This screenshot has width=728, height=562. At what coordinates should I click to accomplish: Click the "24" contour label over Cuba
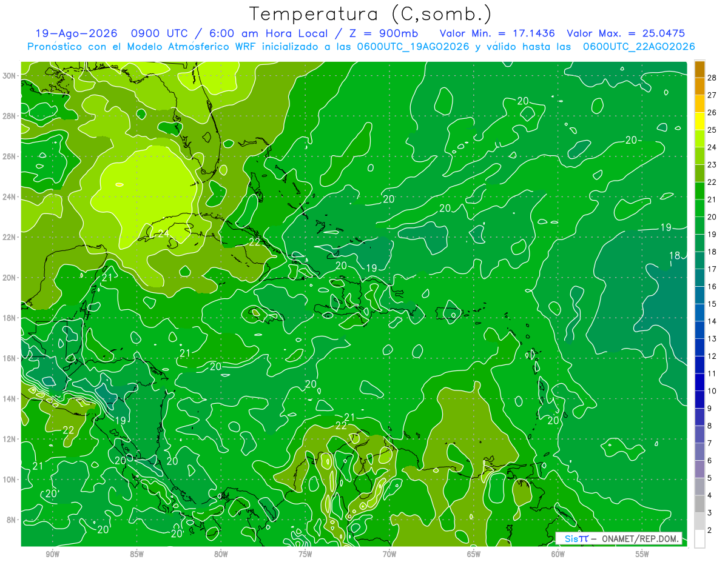[163, 234]
